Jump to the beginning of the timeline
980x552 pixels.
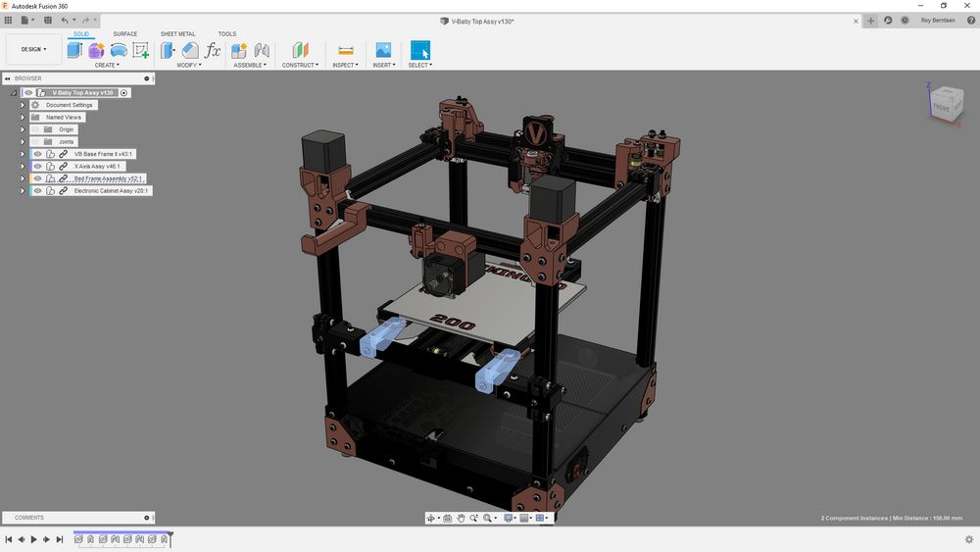(8, 539)
